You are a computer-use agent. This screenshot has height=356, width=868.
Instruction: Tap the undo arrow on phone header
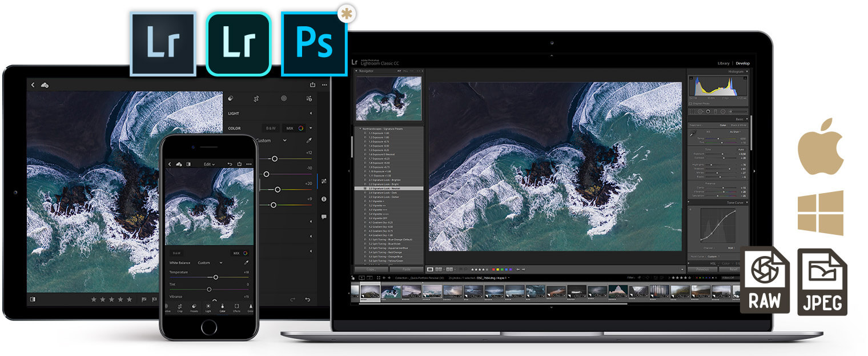point(230,164)
